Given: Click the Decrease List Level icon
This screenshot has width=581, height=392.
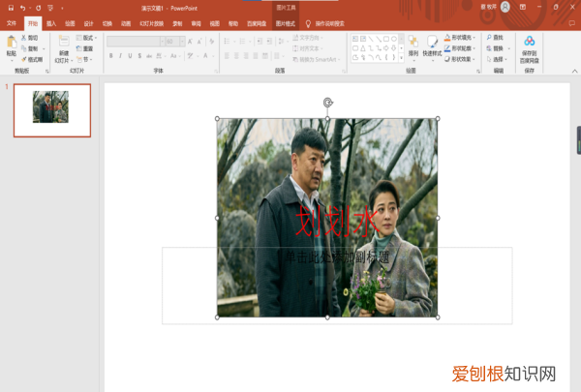Looking at the screenshot, I should [260, 41].
